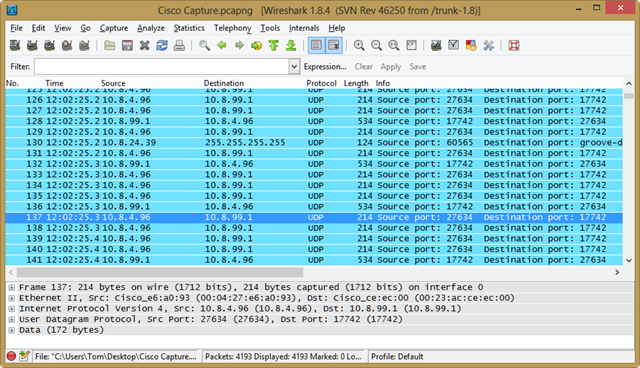Open the Analyze menu
The width and height of the screenshot is (640, 368).
[x=151, y=28]
